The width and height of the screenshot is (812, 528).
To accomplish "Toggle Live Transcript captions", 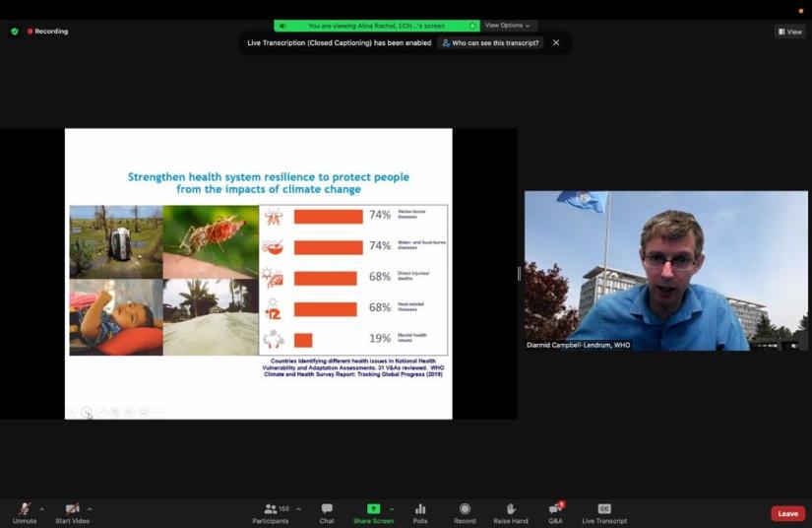I will pos(603,512).
